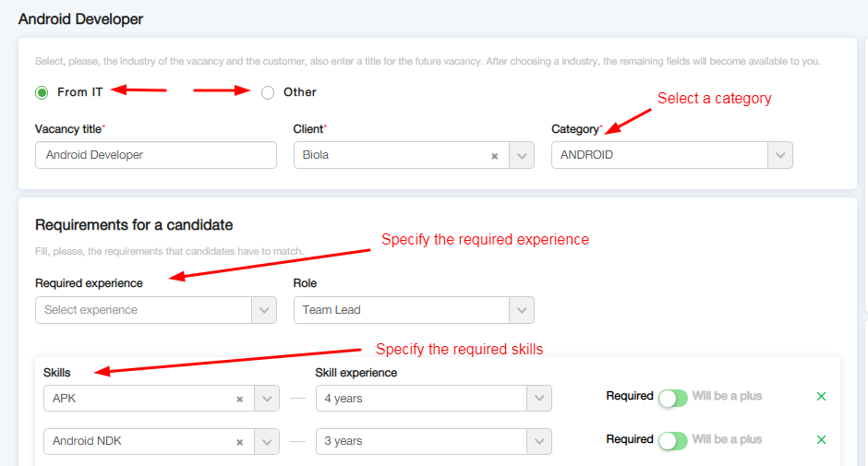Open the Required experience dropdown

tap(264, 310)
